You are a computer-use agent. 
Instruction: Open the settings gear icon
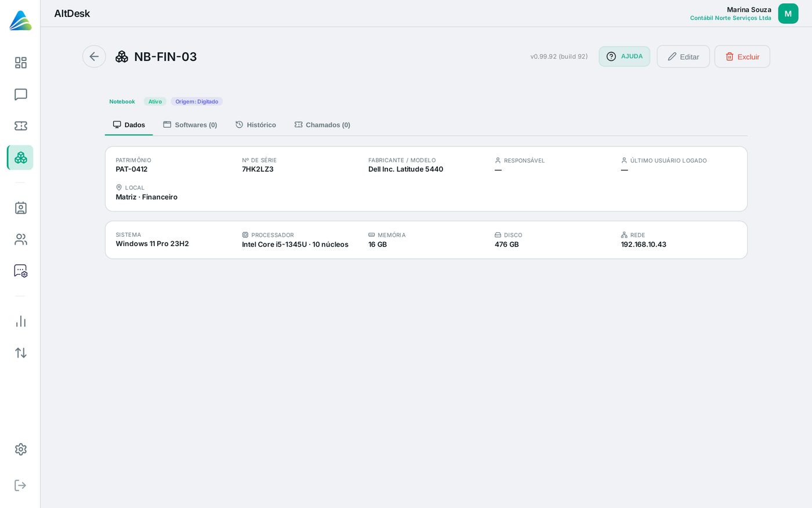(21, 449)
